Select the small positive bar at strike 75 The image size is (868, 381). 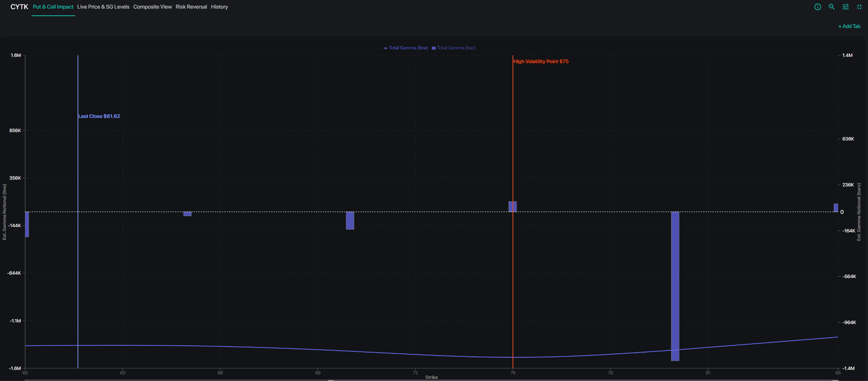pos(513,207)
